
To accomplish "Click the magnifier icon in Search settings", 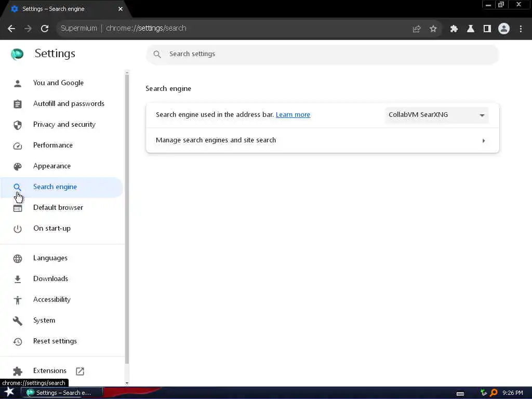I will (x=157, y=54).
